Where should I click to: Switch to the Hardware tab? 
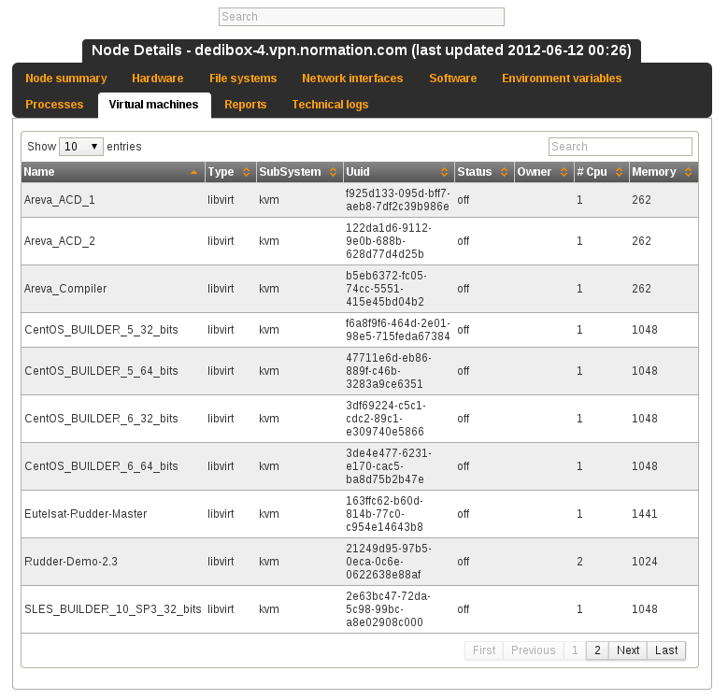click(x=157, y=78)
